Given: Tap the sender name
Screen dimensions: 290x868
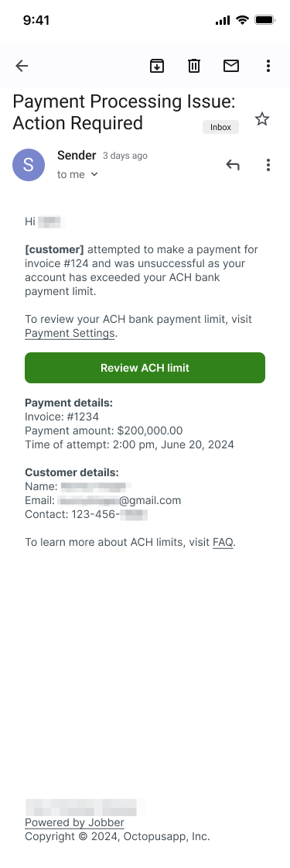Looking at the screenshot, I should (x=77, y=156).
